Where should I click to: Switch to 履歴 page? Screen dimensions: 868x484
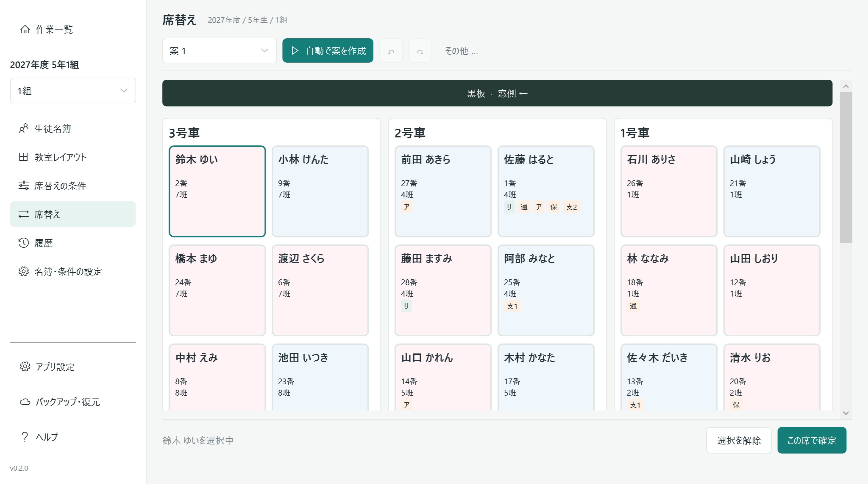73,243
